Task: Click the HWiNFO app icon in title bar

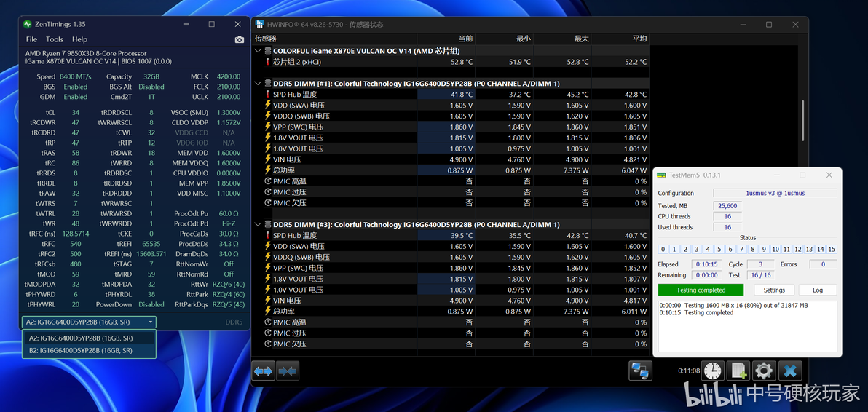Action: click(x=259, y=24)
